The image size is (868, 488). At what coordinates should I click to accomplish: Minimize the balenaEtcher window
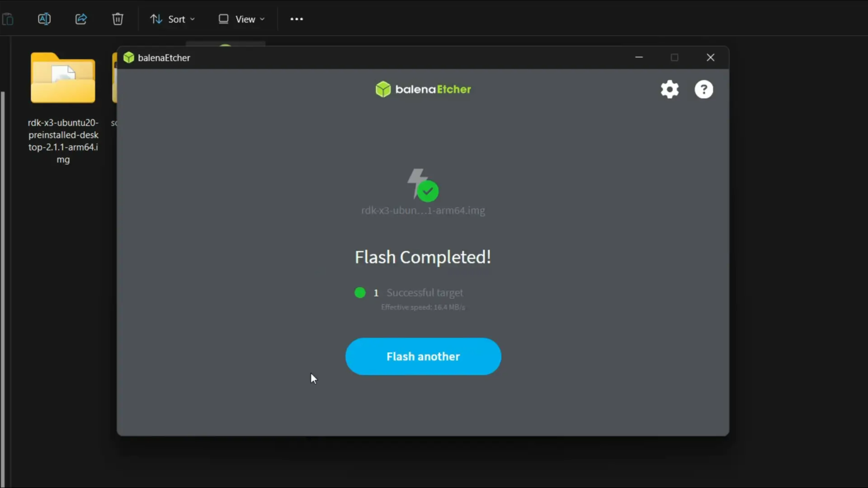point(639,57)
